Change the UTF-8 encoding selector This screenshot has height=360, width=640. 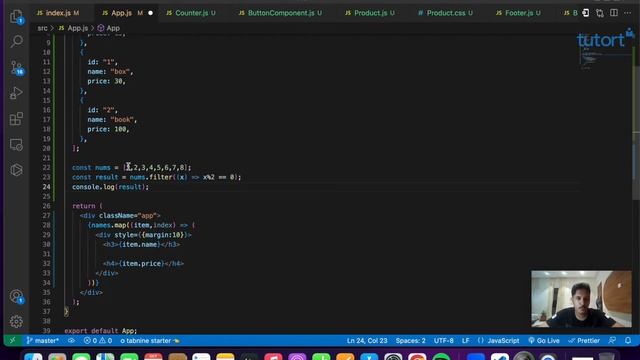[443, 340]
